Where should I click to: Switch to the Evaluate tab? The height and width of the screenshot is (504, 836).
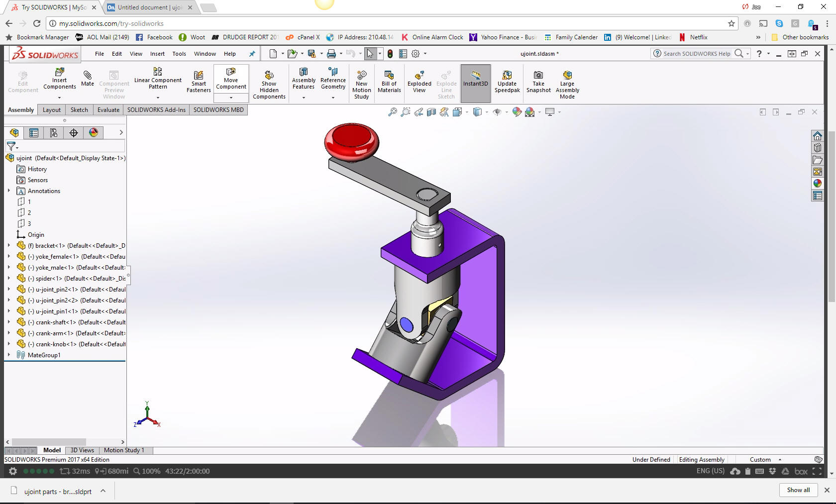pos(108,110)
